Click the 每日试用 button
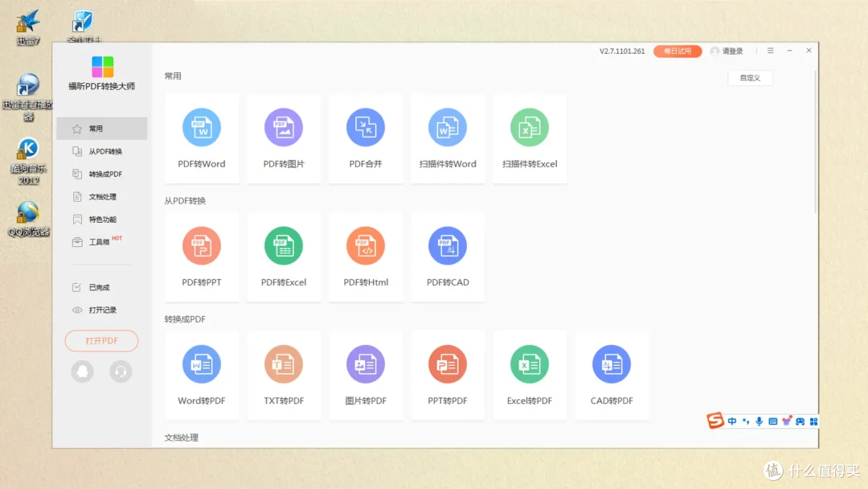 (678, 51)
